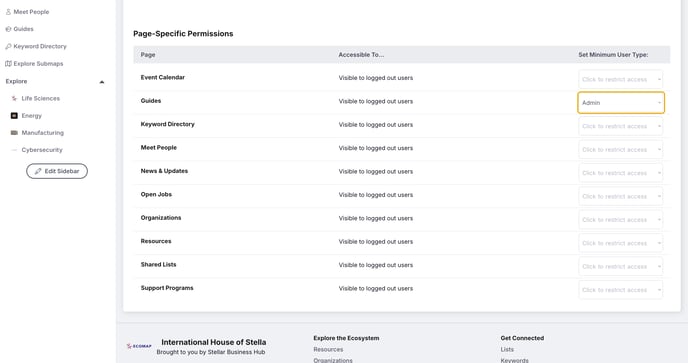
Task: Click the Accessible To column header
Action: pos(361,55)
